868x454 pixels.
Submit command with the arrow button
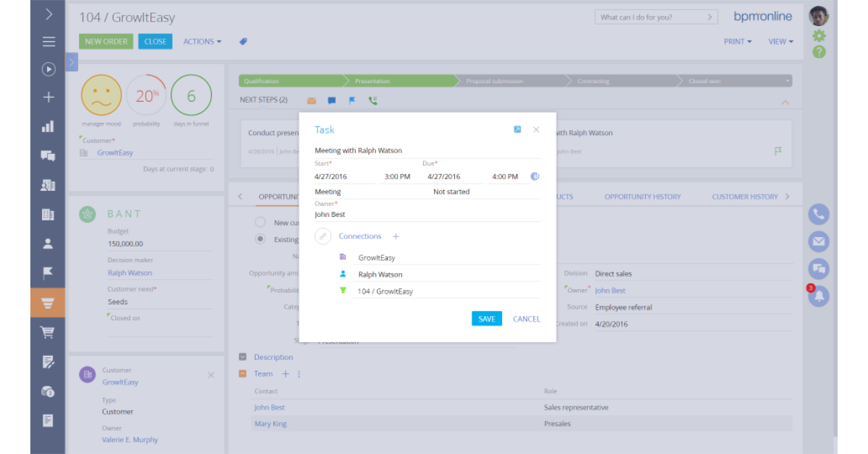(710, 17)
